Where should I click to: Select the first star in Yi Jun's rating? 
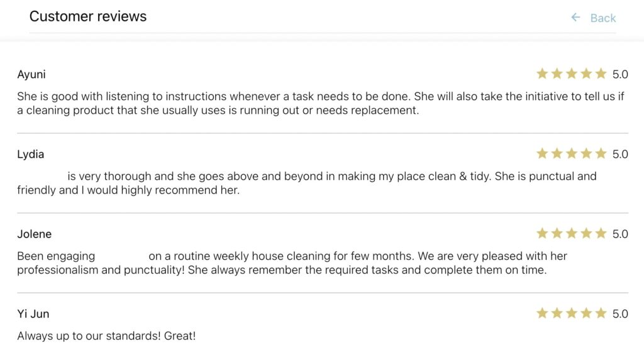click(542, 313)
